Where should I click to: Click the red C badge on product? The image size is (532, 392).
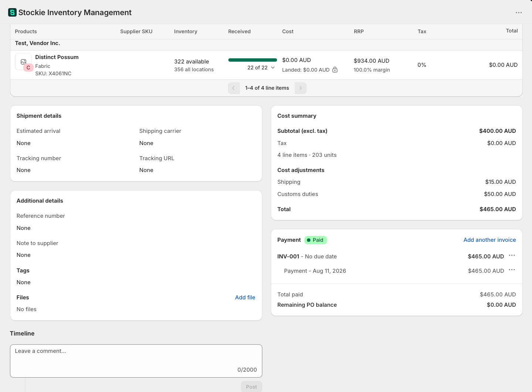pos(28,68)
